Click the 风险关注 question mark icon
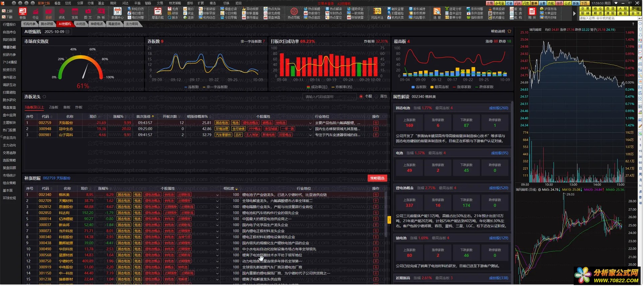Viewport: 644px width, 286px height. (377, 11)
